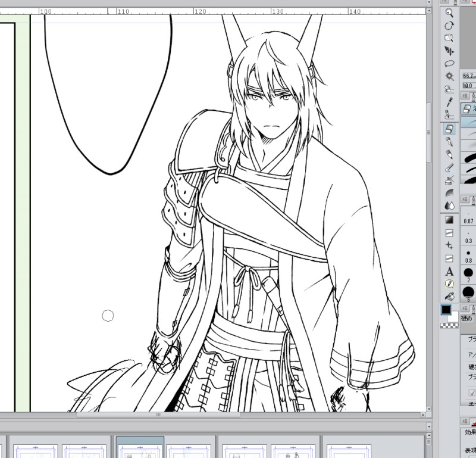The height and width of the screenshot is (458, 476).
Task: Select the highlighted eraser stroke preview
Action: point(469,123)
